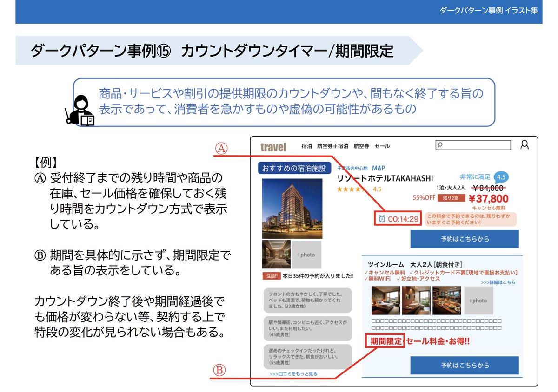558x392 pixels.
Task: Click the おすすめの宿泊施設 label
Action: pyautogui.click(x=294, y=168)
